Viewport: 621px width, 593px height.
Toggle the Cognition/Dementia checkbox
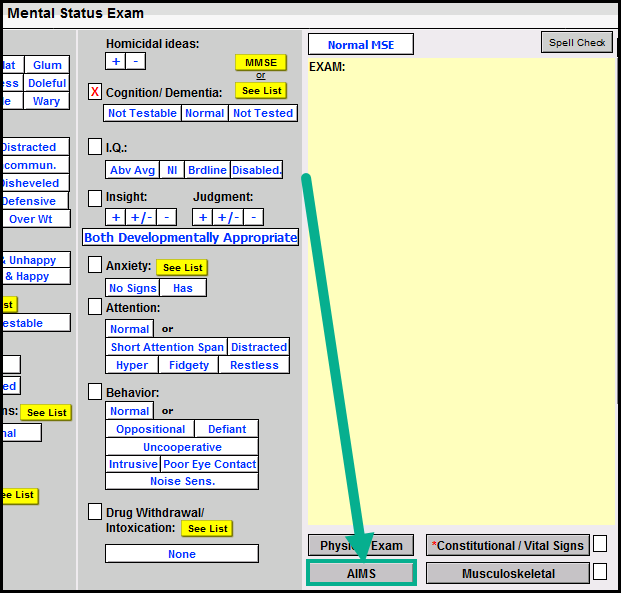95,92
